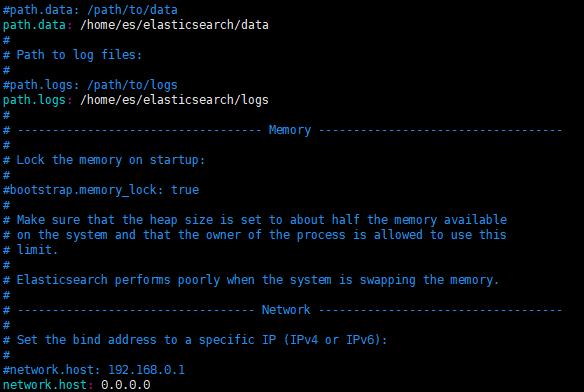Click the Network section header text
This screenshot has width=584, height=392.
(286, 310)
